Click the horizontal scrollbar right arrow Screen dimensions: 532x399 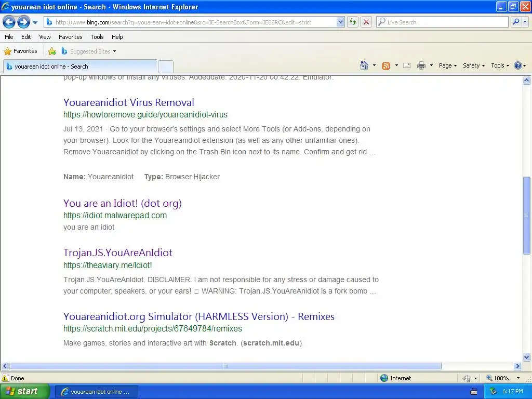click(518, 366)
